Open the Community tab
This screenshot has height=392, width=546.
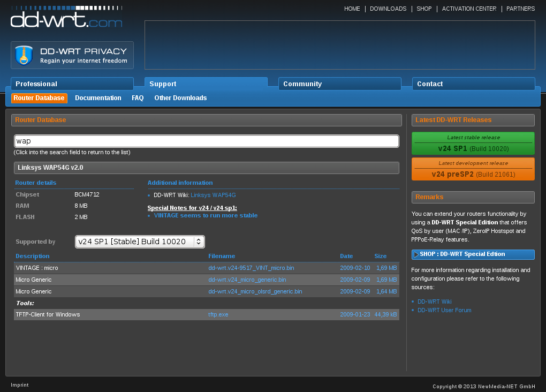click(339, 84)
